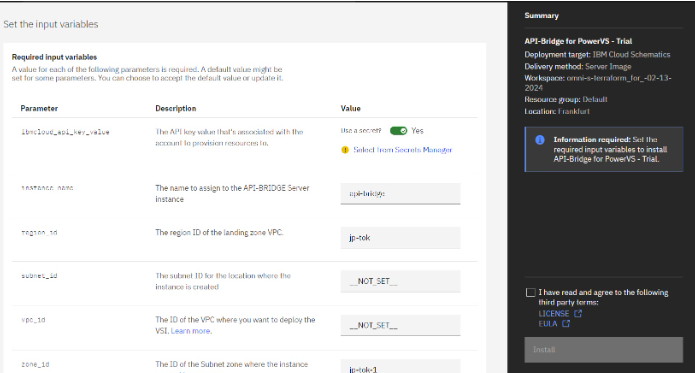Select the vpc_id parameter label
Image resolution: width=695 pixels, height=373 pixels.
(33, 320)
